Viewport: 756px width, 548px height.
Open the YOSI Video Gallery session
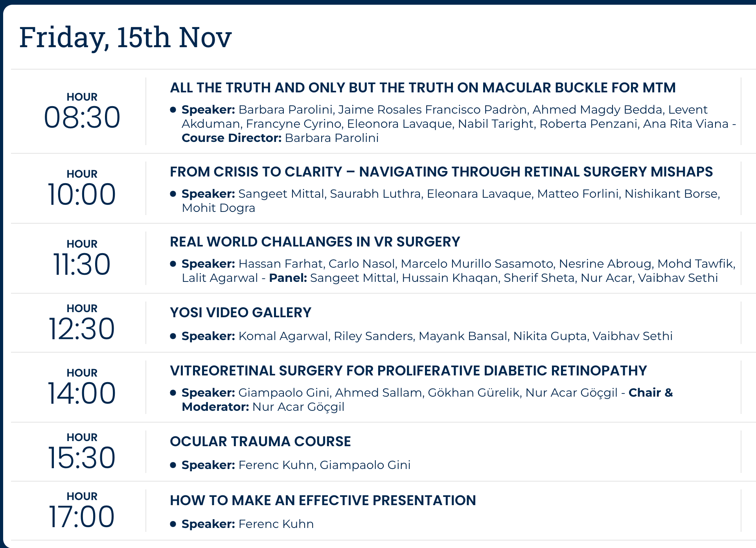point(241,313)
